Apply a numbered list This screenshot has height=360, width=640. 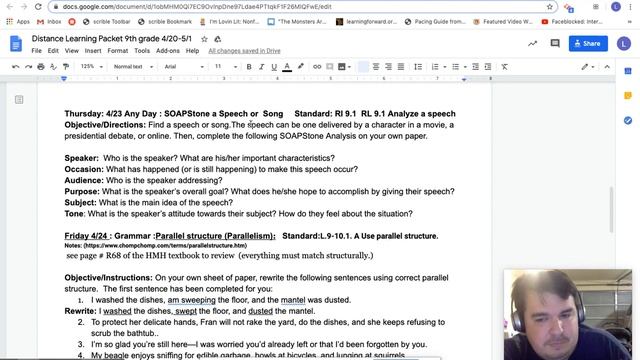pyautogui.click(x=435, y=67)
